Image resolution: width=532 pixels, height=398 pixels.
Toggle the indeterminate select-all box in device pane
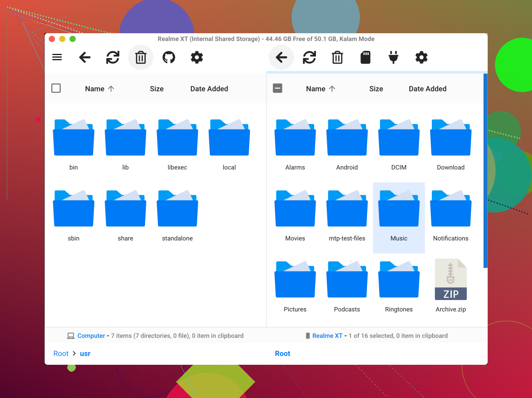pos(277,88)
